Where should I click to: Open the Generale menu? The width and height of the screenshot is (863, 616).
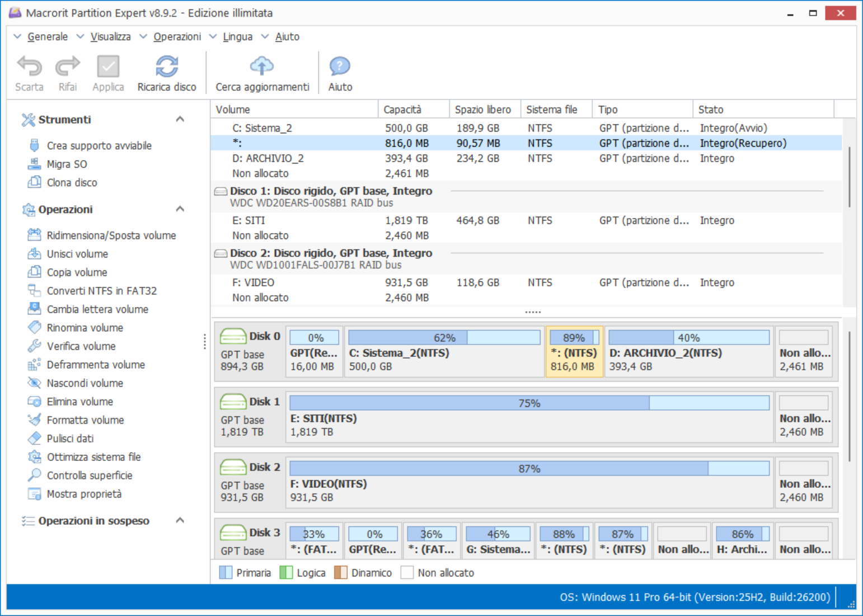click(48, 36)
